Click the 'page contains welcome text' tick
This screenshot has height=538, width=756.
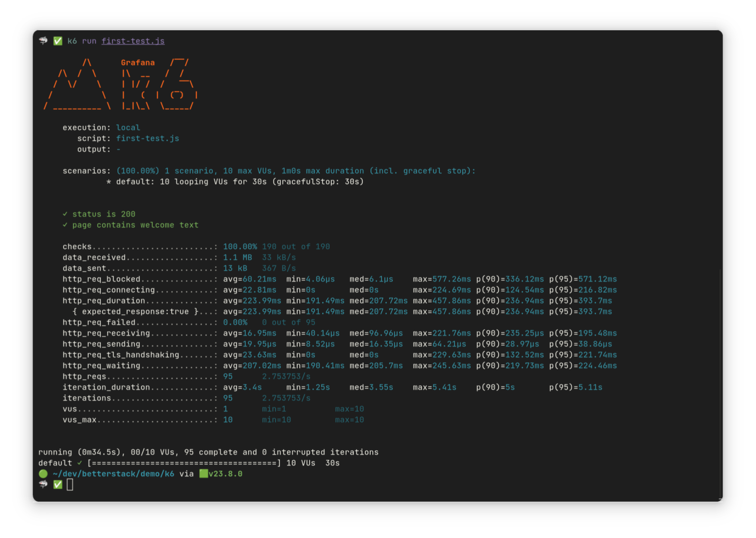[x=65, y=225]
